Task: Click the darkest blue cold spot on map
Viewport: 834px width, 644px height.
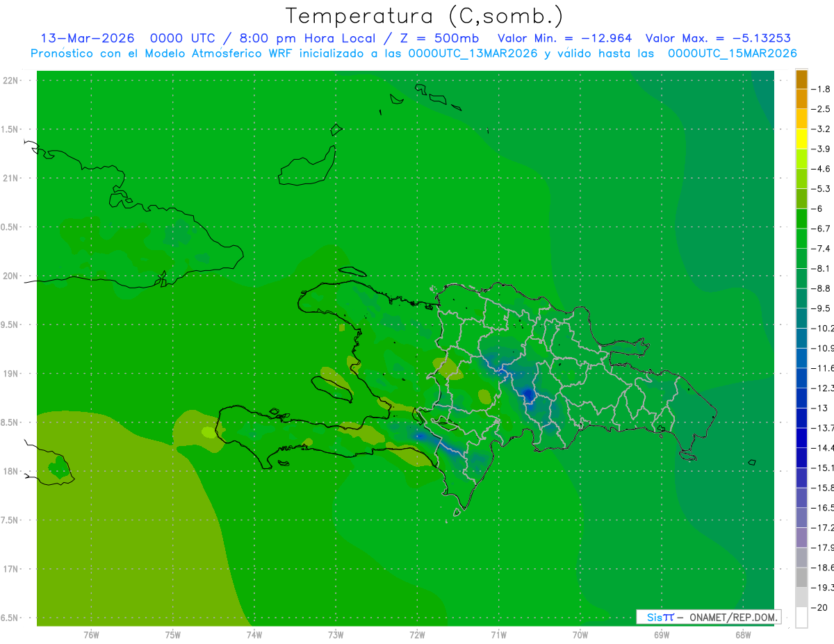Action: click(x=528, y=395)
